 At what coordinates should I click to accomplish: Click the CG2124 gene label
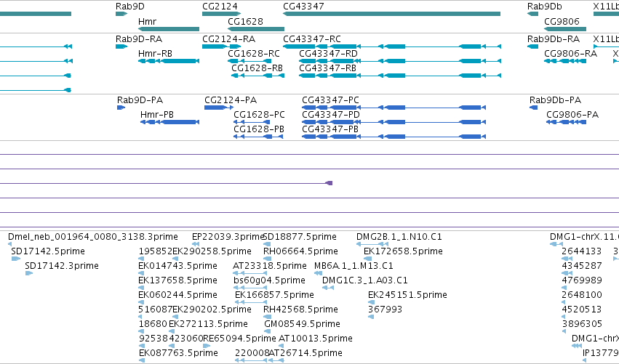click(220, 7)
